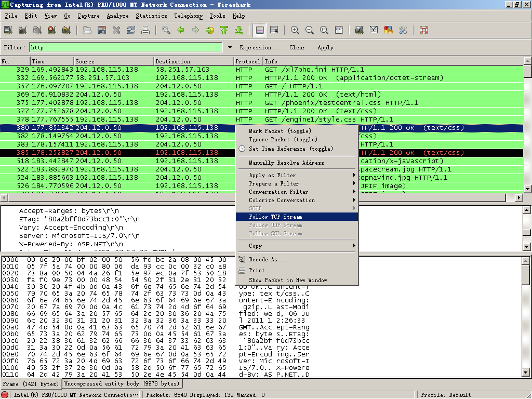532x399 pixels.
Task: Open the Capture menu
Action: [88, 16]
